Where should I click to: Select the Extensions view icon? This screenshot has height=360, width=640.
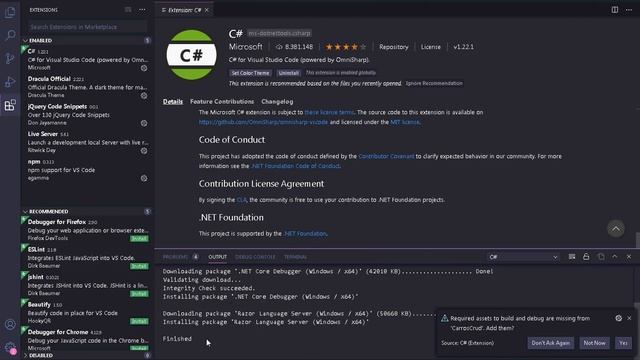[10, 105]
